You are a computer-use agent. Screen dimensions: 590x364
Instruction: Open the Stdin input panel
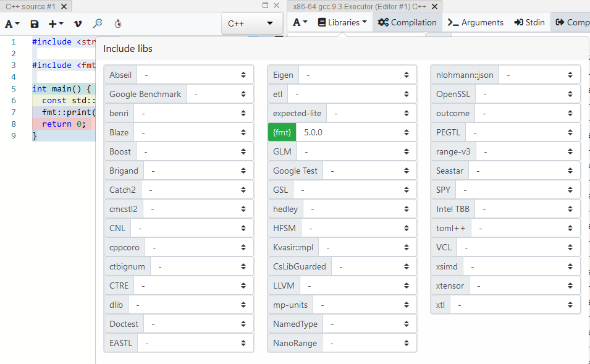pos(529,22)
